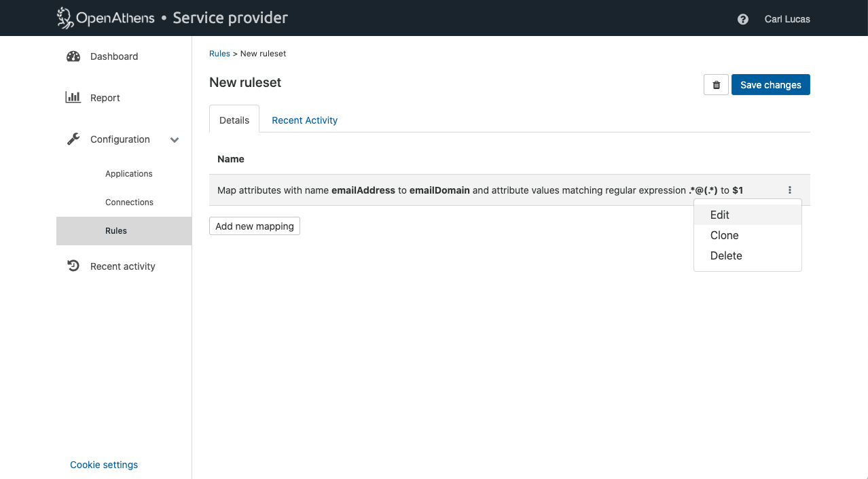Screen dimensions: 868x479
Task: Click the trash can delete ruleset button
Action: coord(716,85)
